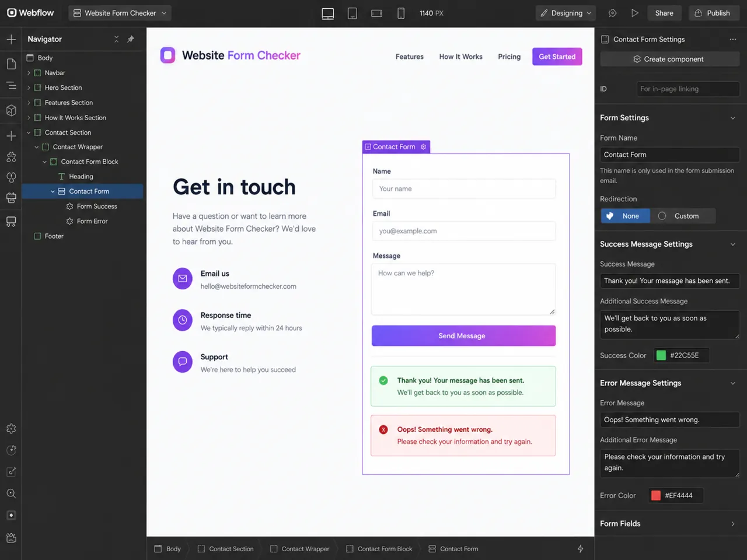The image size is (747, 560).
Task: Select Contact Wrapper in breadcrumb bar
Action: tap(299, 549)
